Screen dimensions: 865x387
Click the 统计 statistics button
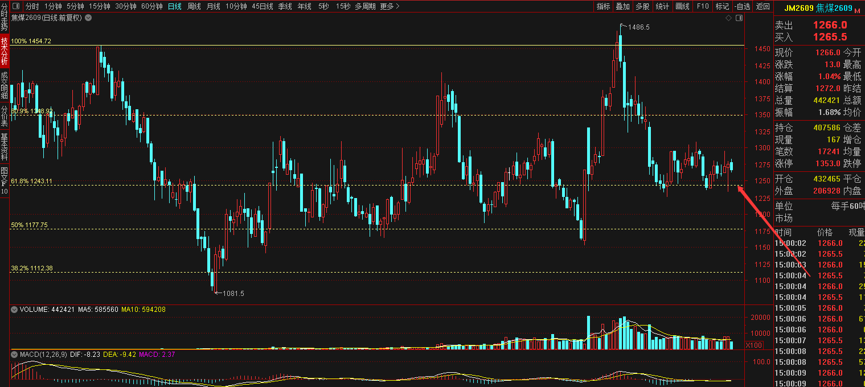pos(662,7)
